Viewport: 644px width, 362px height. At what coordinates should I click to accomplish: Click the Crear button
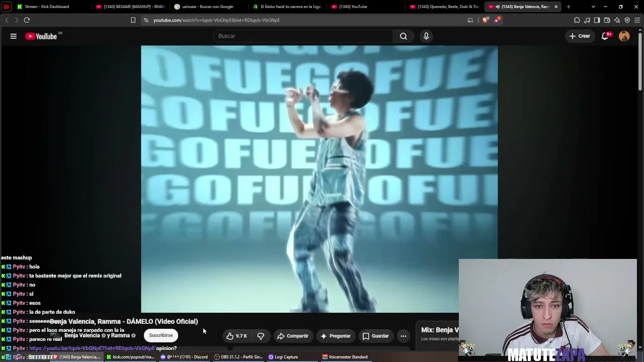coord(580,36)
